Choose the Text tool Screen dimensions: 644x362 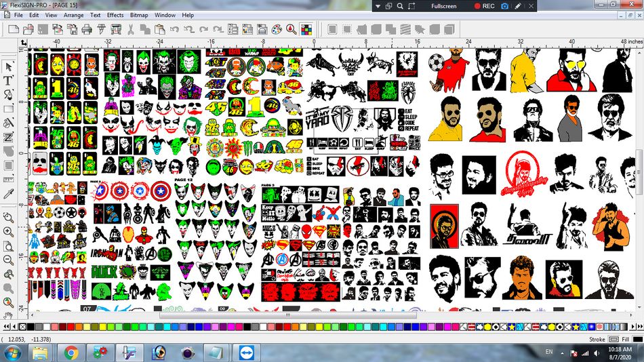point(8,81)
